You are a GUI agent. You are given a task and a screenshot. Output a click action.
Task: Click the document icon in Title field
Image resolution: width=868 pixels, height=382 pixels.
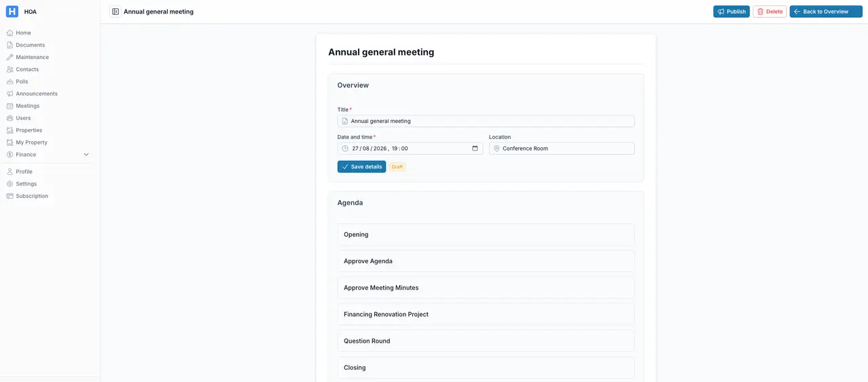[344, 121]
